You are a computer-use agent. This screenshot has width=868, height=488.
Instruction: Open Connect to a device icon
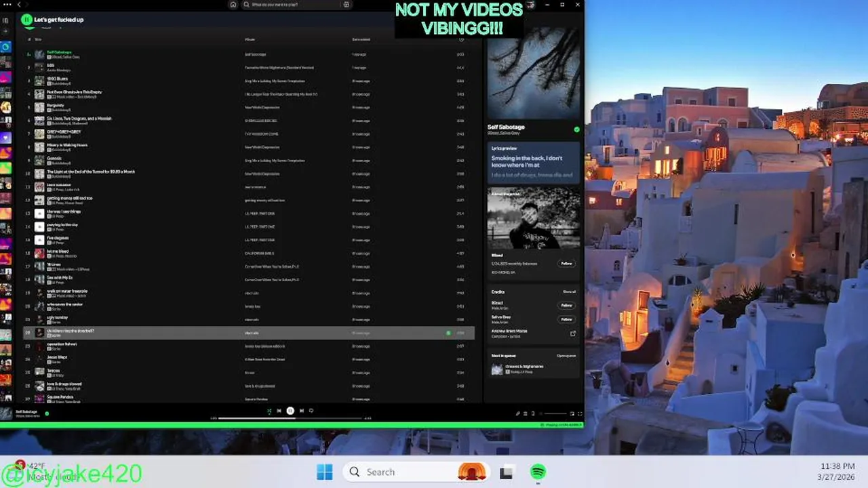(532, 413)
